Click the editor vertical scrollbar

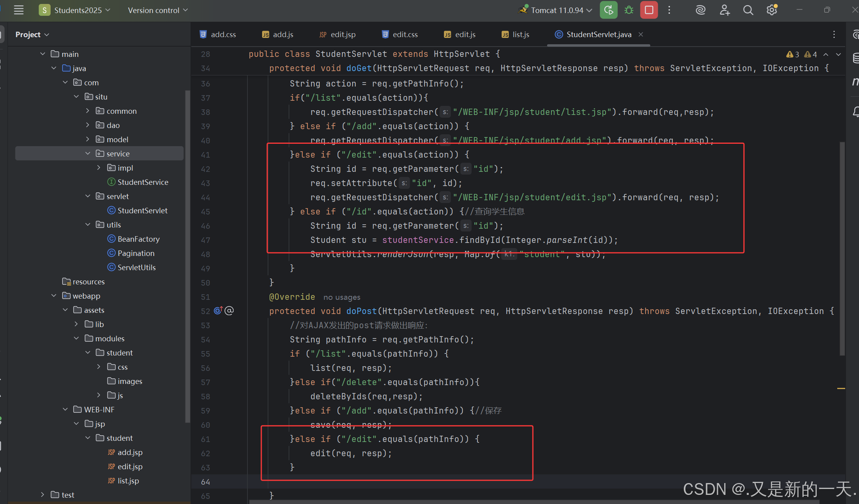842,249
